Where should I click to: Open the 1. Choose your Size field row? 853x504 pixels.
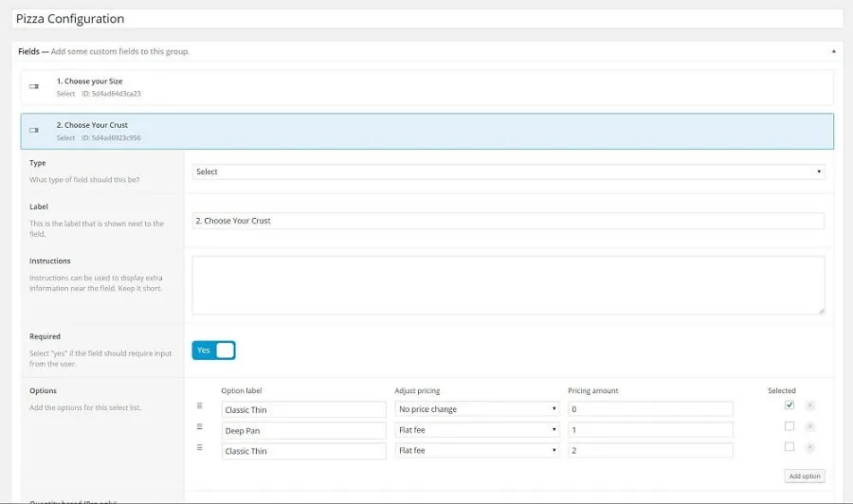point(427,87)
